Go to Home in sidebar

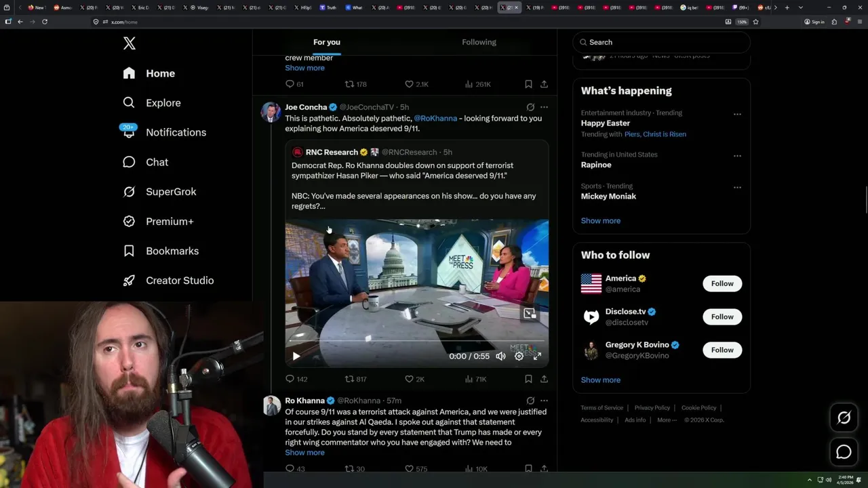click(149, 73)
